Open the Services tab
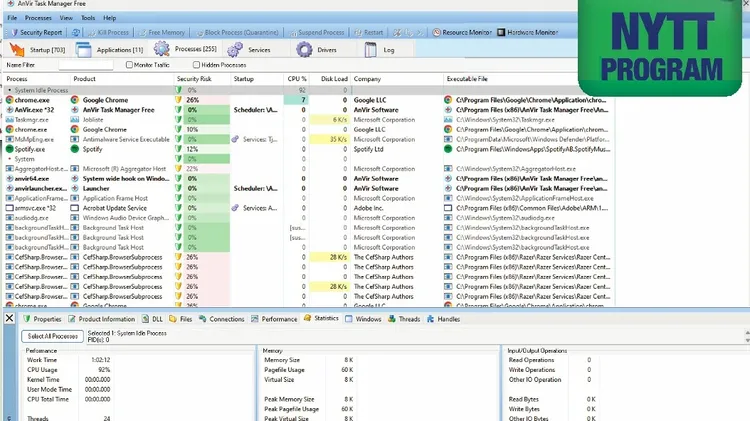750x421 pixels. 249,50
